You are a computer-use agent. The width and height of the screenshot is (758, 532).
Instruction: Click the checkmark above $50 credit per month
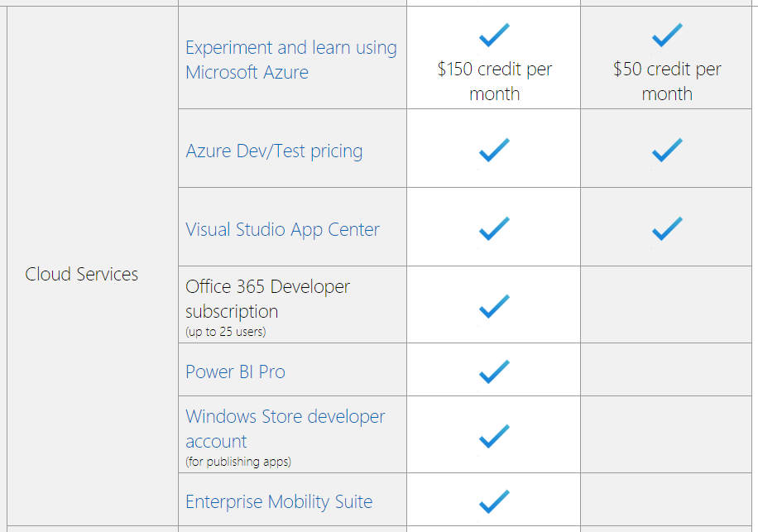(667, 36)
